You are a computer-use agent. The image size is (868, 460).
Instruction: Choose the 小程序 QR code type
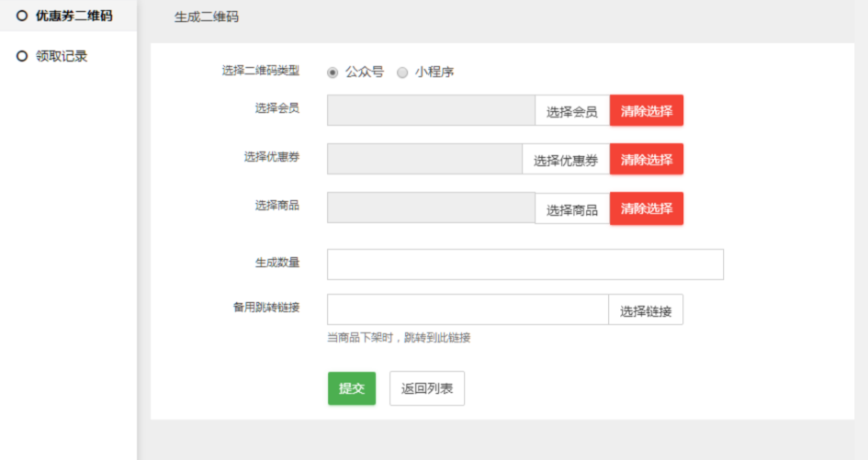point(402,73)
